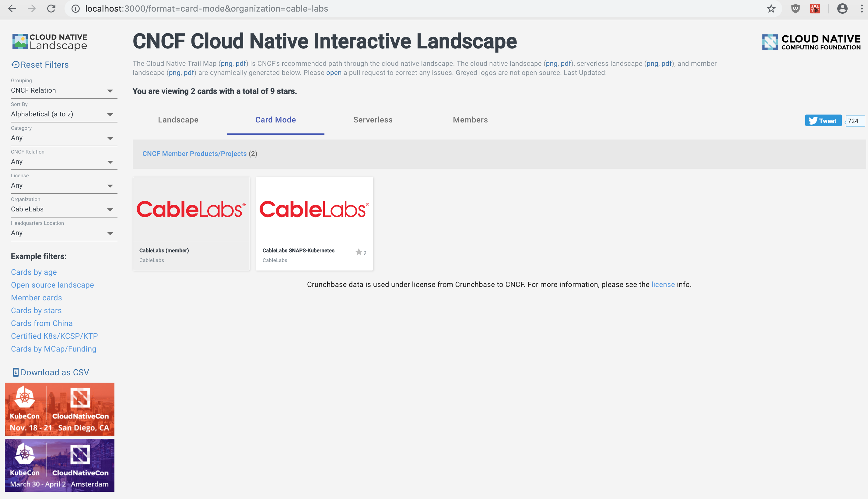Click the CNCF Member Products/Projects heading
Image resolution: width=868 pixels, height=499 pixels.
[194, 154]
